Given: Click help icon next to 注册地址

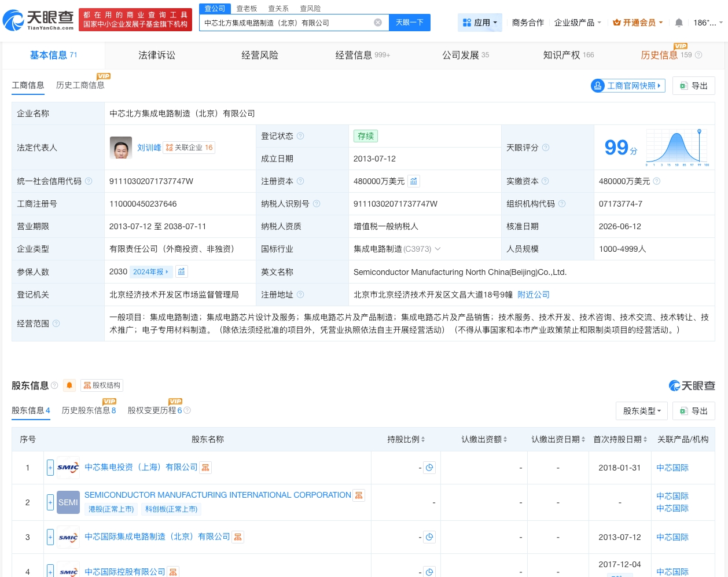Looking at the screenshot, I should [x=300, y=295].
